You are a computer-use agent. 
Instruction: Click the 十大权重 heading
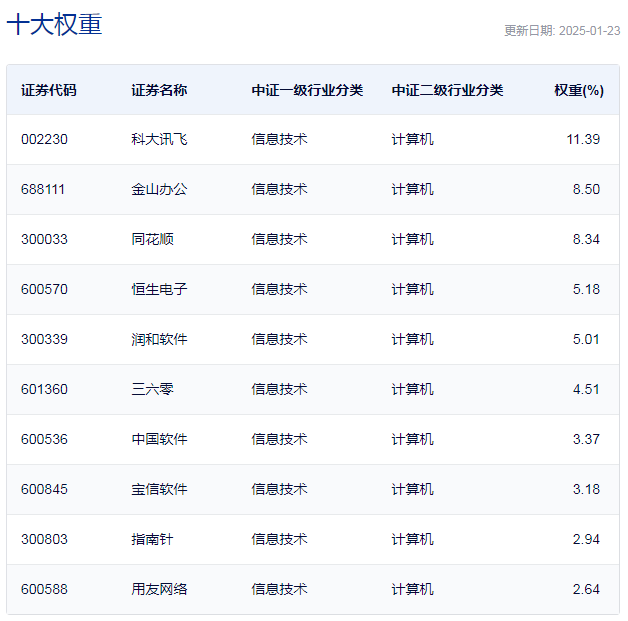click(x=54, y=24)
